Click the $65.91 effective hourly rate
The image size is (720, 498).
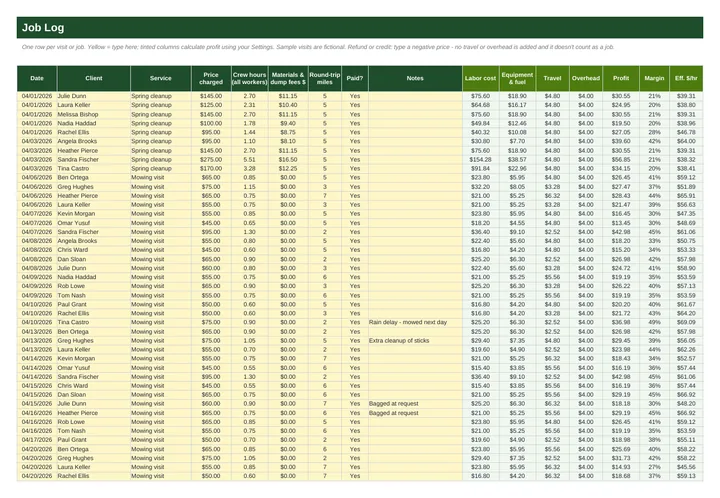[x=686, y=196]
